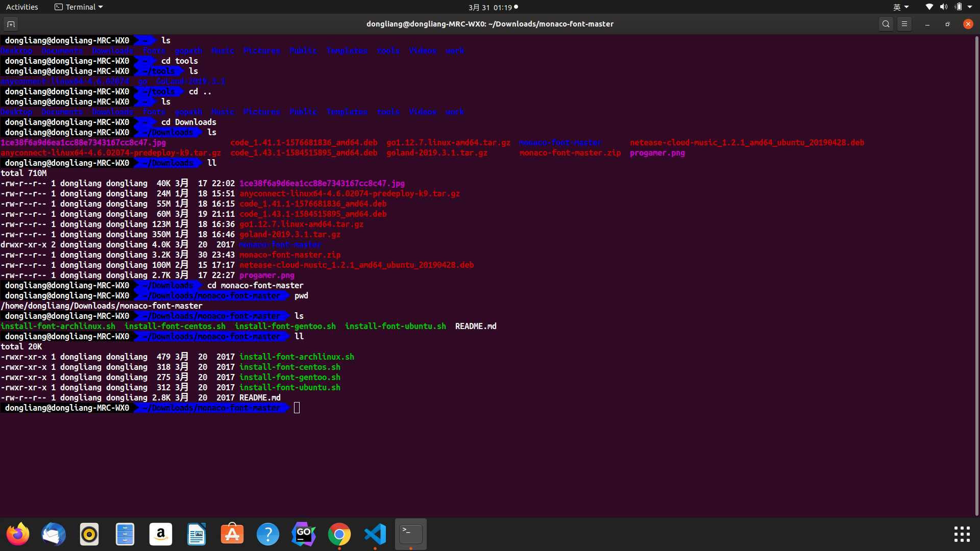Viewport: 980px width, 551px height.
Task: Open the clock and calendar panel
Action: coord(493,7)
